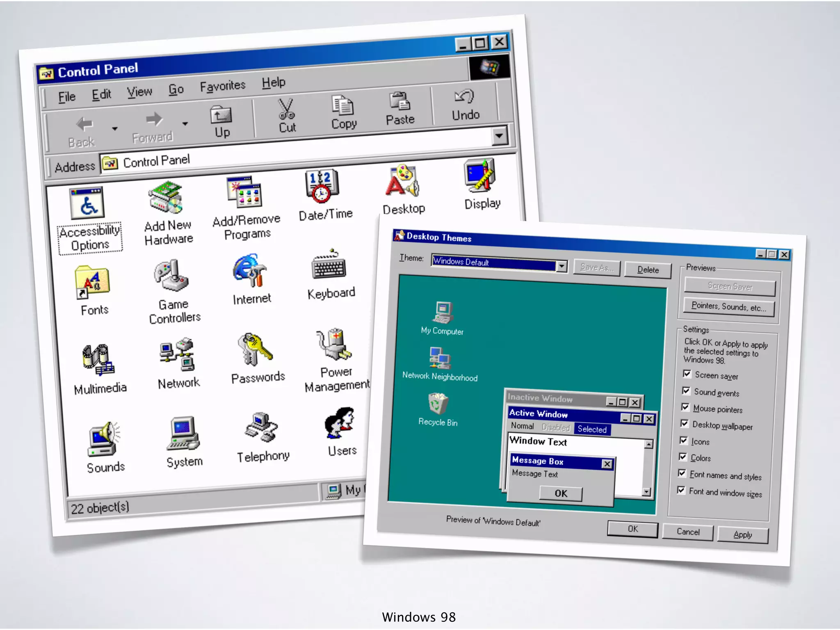Click the preview window's scrollbar down arrow
840x630 pixels.
(x=647, y=492)
